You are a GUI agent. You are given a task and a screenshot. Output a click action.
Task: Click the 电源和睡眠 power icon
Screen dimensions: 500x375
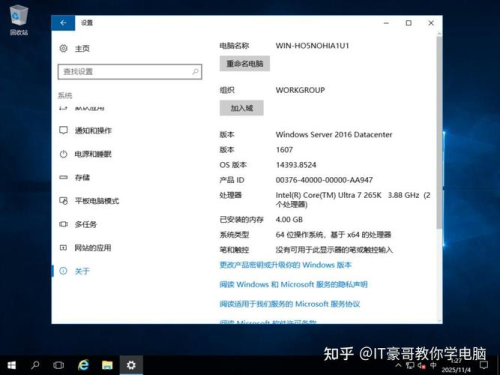pyautogui.click(x=63, y=154)
